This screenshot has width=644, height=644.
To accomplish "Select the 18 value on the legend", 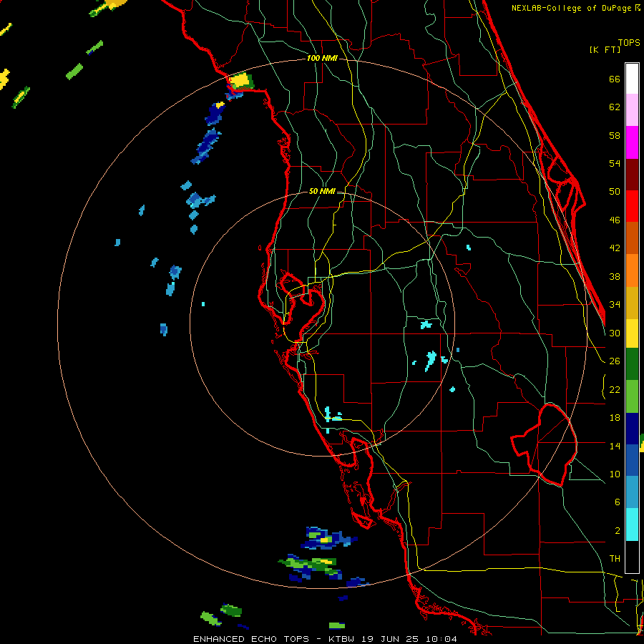I will [615, 418].
